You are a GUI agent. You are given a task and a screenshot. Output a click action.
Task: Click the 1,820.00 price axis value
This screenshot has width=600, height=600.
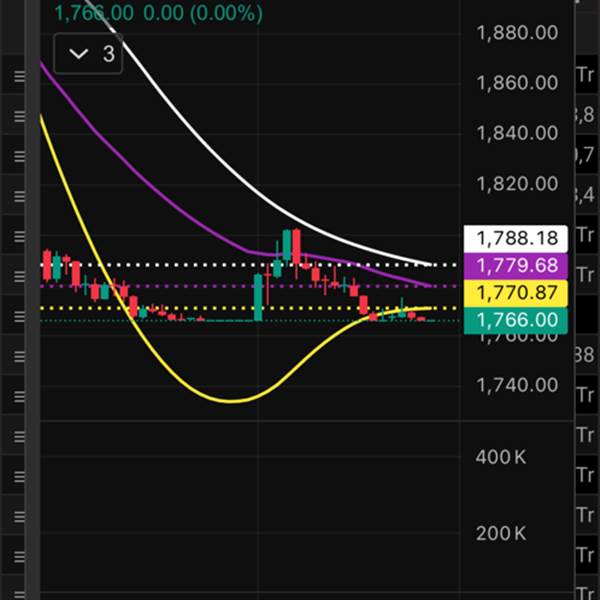pos(517,184)
